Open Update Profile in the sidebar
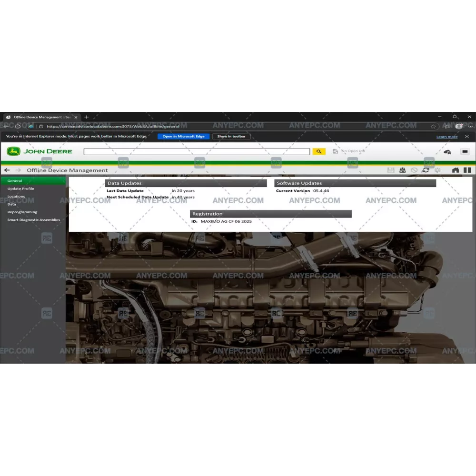Viewport: 476px width, 476px height. (x=20, y=188)
